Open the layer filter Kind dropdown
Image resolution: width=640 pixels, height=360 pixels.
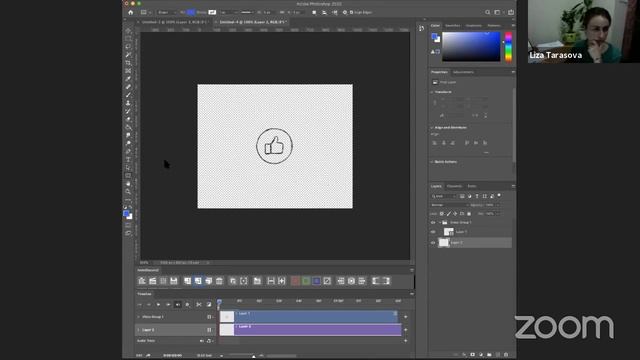coord(443,196)
